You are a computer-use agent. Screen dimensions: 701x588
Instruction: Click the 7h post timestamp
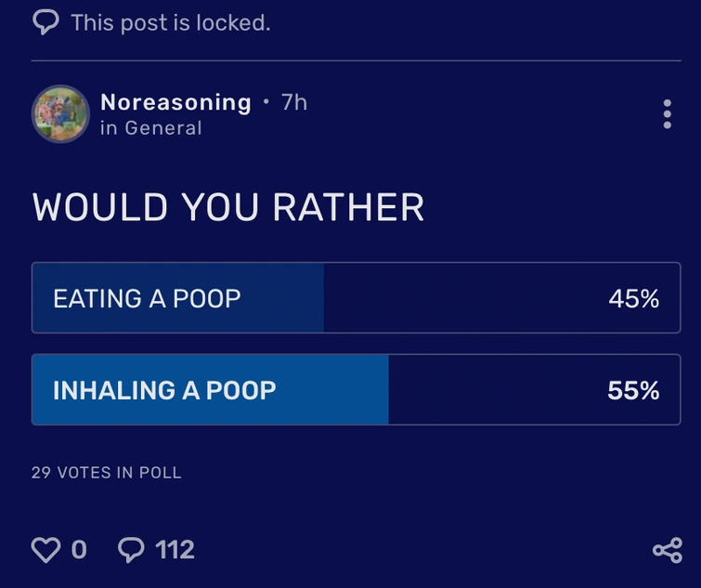point(293,102)
